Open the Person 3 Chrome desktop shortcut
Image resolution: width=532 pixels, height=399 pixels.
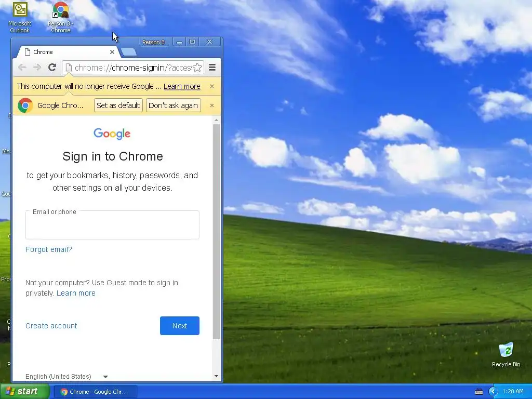[x=61, y=17]
